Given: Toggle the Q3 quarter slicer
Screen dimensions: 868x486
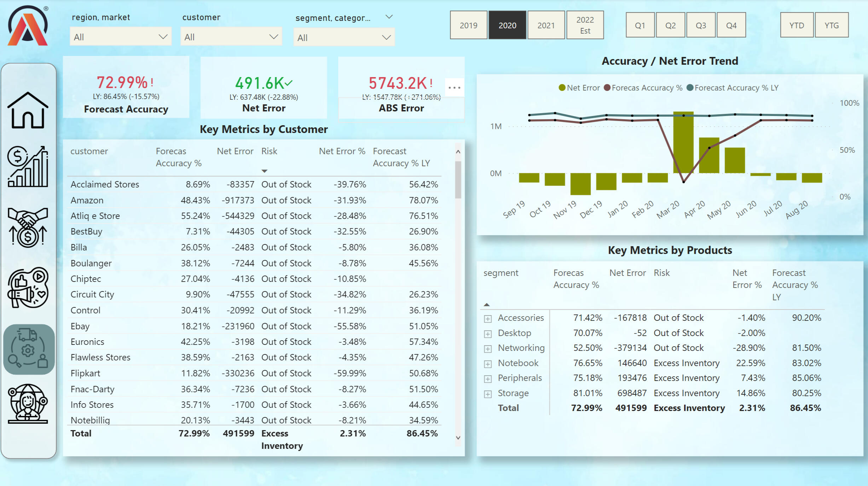Looking at the screenshot, I should click(x=700, y=25).
